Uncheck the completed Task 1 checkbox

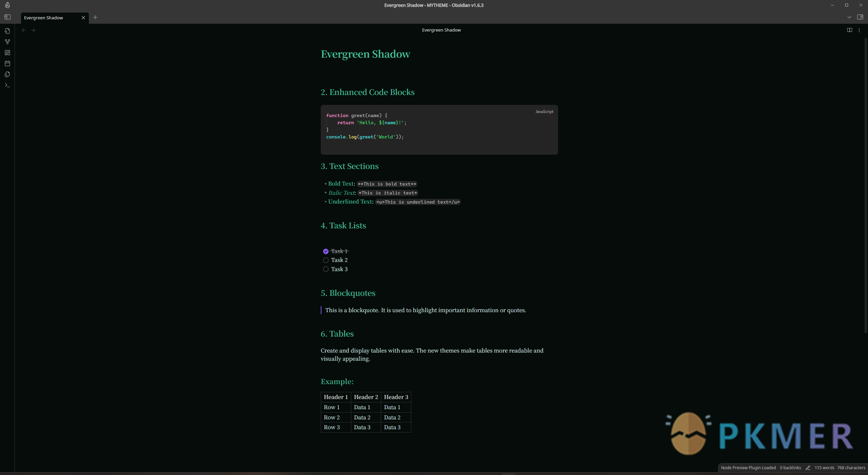coord(326,251)
